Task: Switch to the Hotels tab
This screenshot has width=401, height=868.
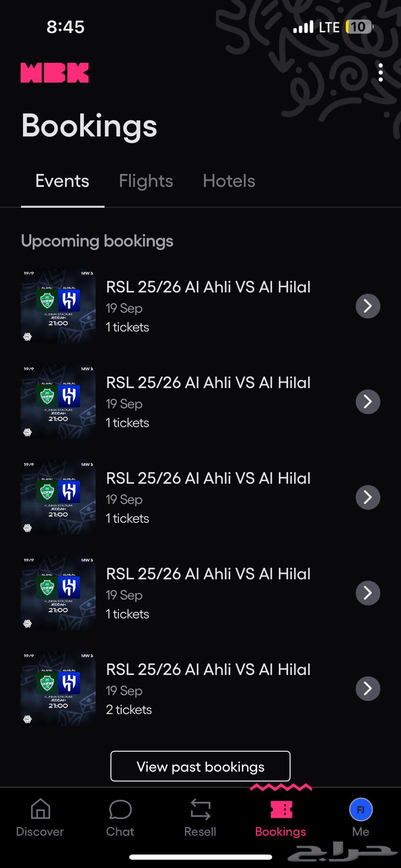Action: tap(229, 181)
